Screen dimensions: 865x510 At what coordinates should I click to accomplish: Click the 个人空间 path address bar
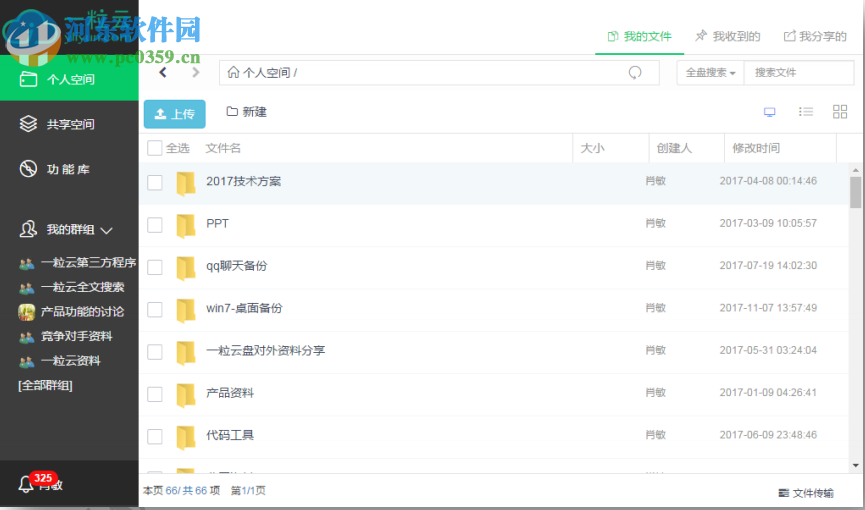pos(439,72)
